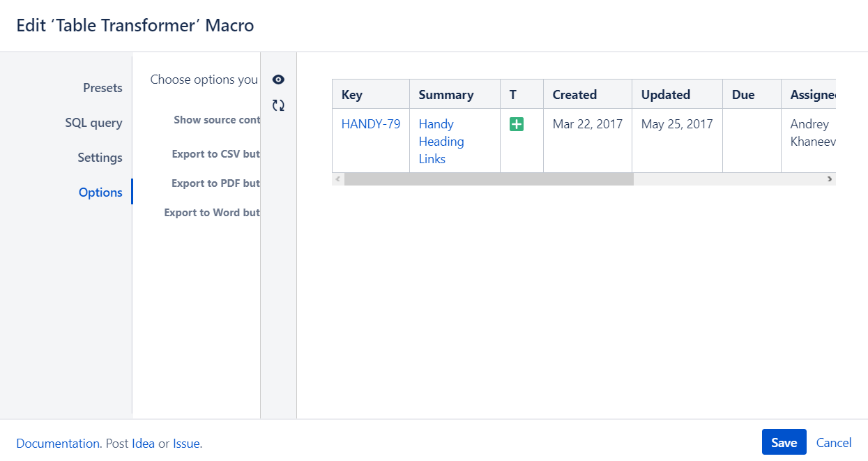Post an Idea via the footer link
Image resolution: width=868 pixels, height=461 pixels.
point(142,443)
